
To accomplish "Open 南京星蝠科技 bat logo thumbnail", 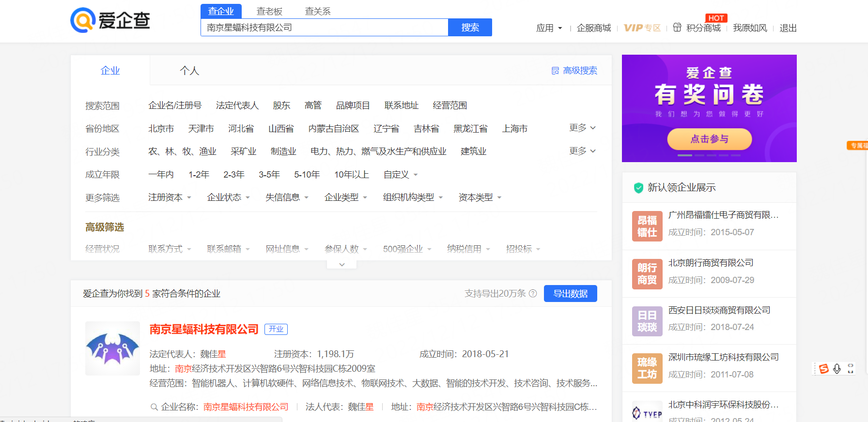I will [x=112, y=348].
